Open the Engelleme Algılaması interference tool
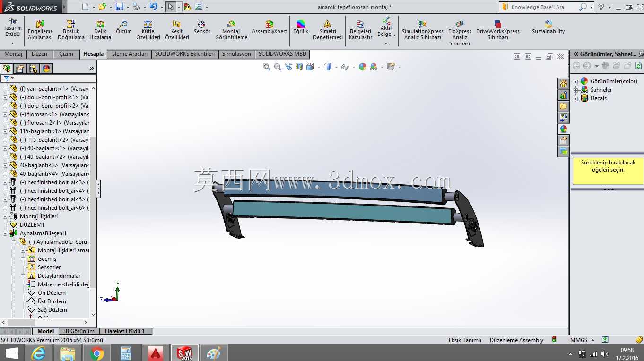This screenshot has width=644, height=361. point(40,30)
